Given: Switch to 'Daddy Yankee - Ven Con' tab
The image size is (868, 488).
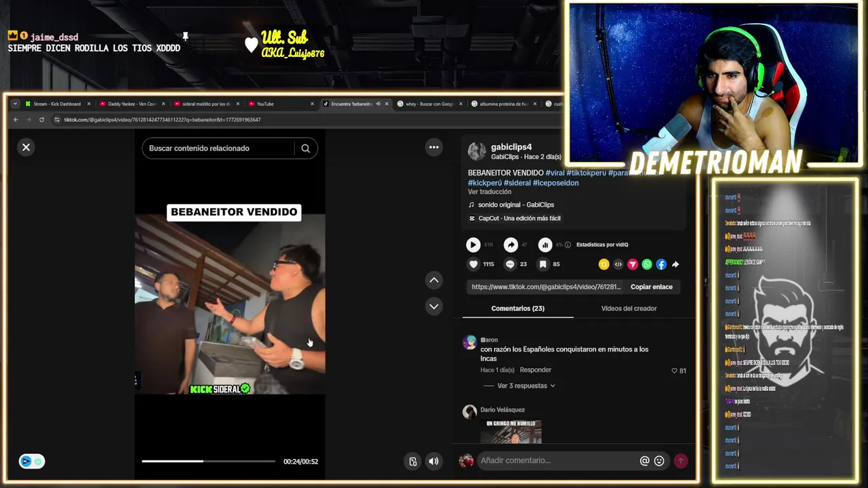Looking at the screenshot, I should pyautogui.click(x=132, y=104).
